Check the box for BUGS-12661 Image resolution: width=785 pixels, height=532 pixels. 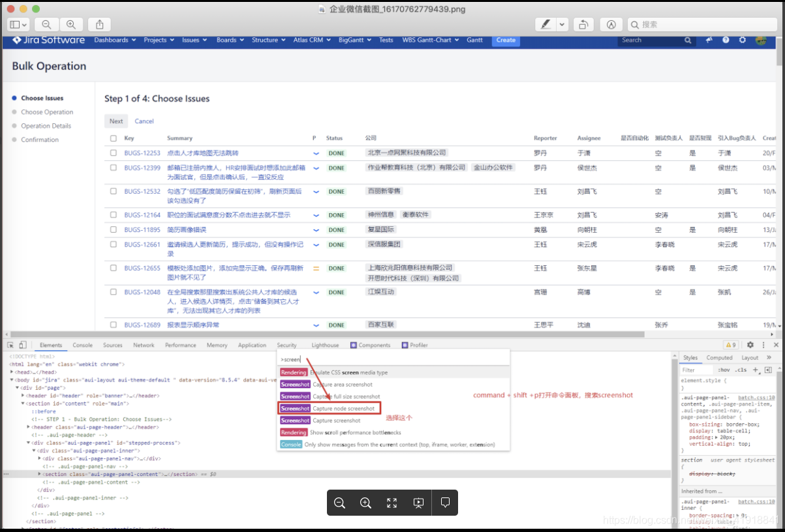(114, 244)
